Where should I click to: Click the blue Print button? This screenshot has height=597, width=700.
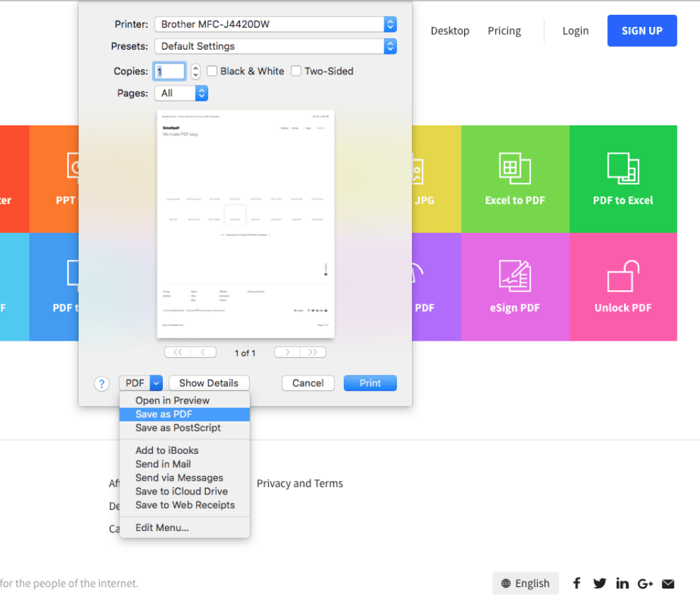(370, 383)
